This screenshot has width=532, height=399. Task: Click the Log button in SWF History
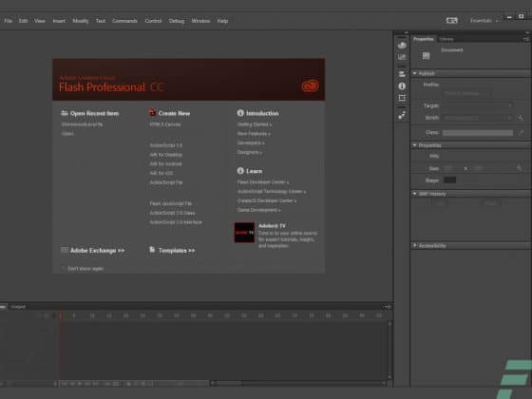(440, 203)
